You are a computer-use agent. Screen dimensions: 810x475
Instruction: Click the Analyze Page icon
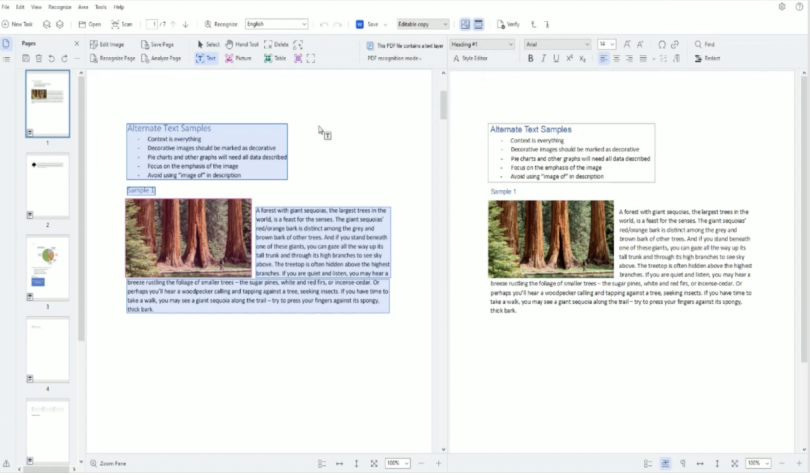(160, 59)
